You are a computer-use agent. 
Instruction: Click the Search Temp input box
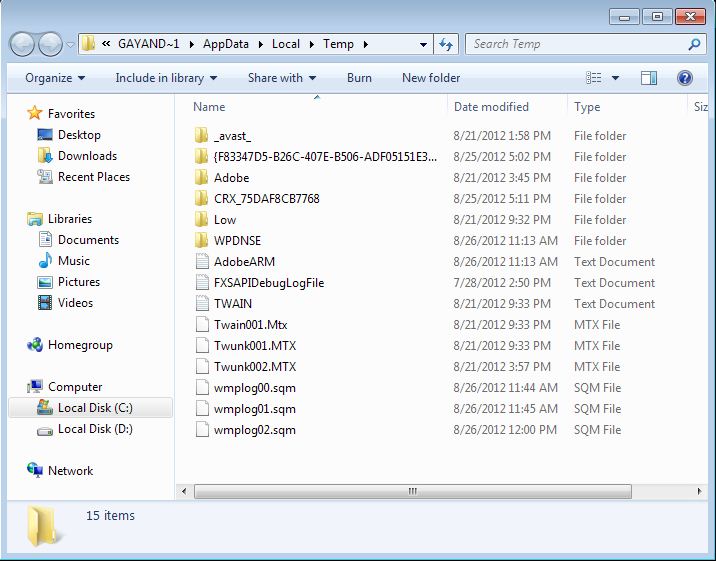(584, 44)
